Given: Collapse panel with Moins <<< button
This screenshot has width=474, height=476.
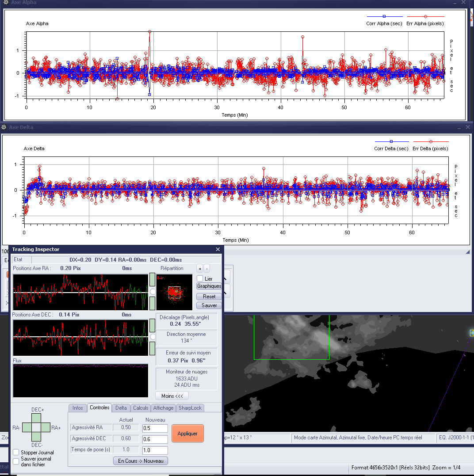Looking at the screenshot, I should tap(172, 396).
